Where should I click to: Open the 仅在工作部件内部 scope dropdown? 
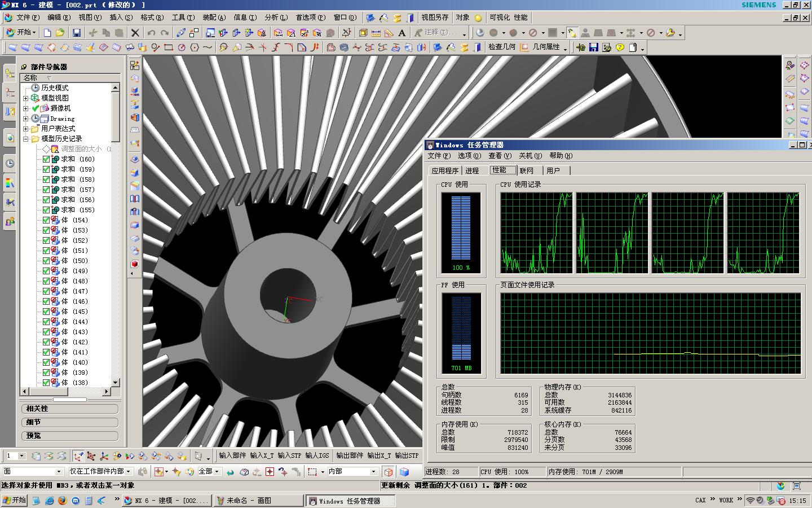129,471
